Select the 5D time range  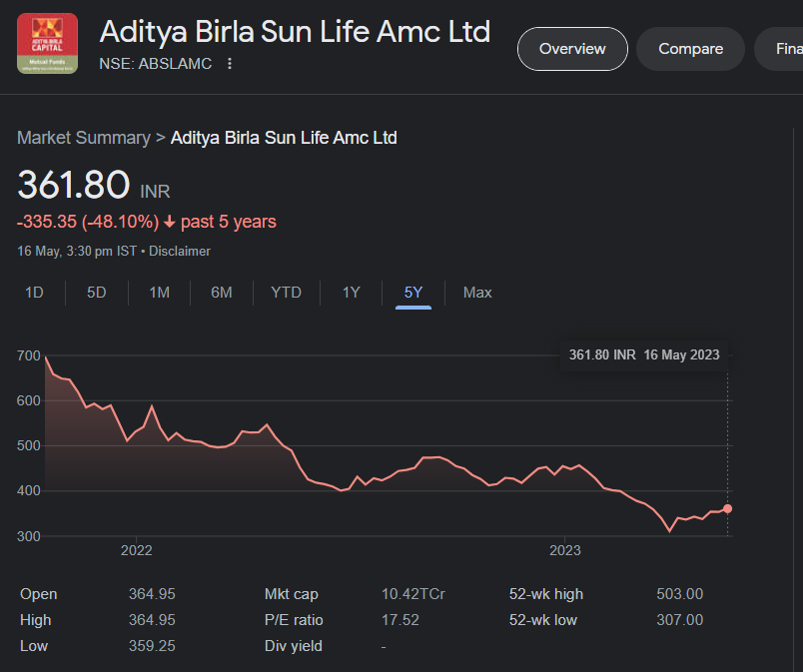pos(96,293)
